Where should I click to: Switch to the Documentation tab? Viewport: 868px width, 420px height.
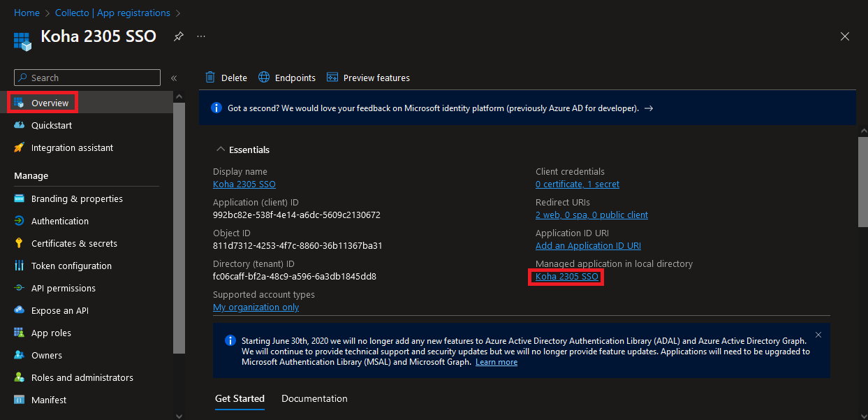coord(314,398)
